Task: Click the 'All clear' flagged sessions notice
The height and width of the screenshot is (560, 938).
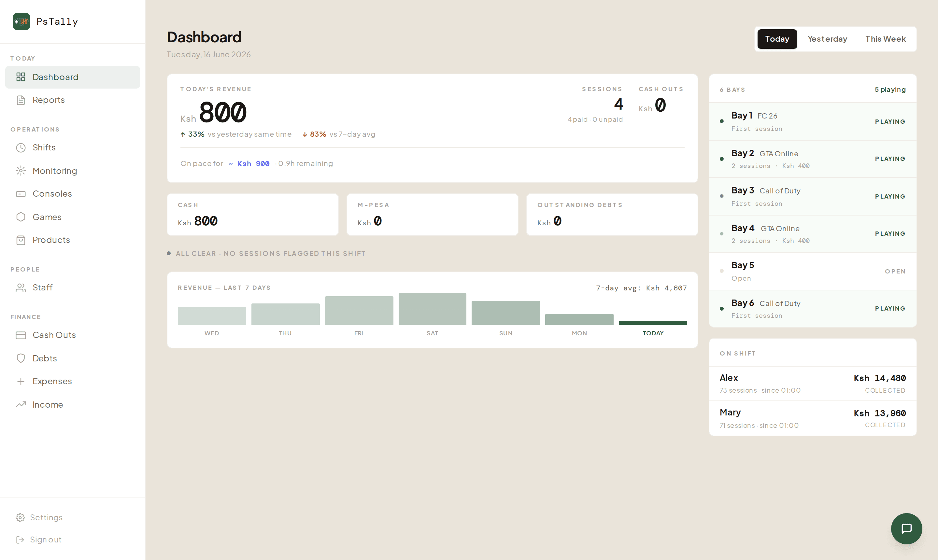Action: (266, 254)
